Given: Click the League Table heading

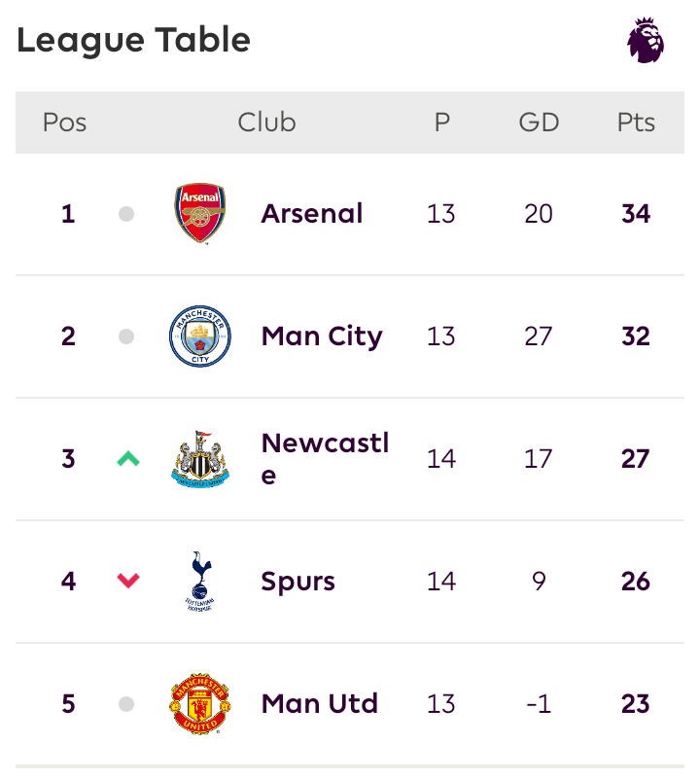Looking at the screenshot, I should point(133,40).
